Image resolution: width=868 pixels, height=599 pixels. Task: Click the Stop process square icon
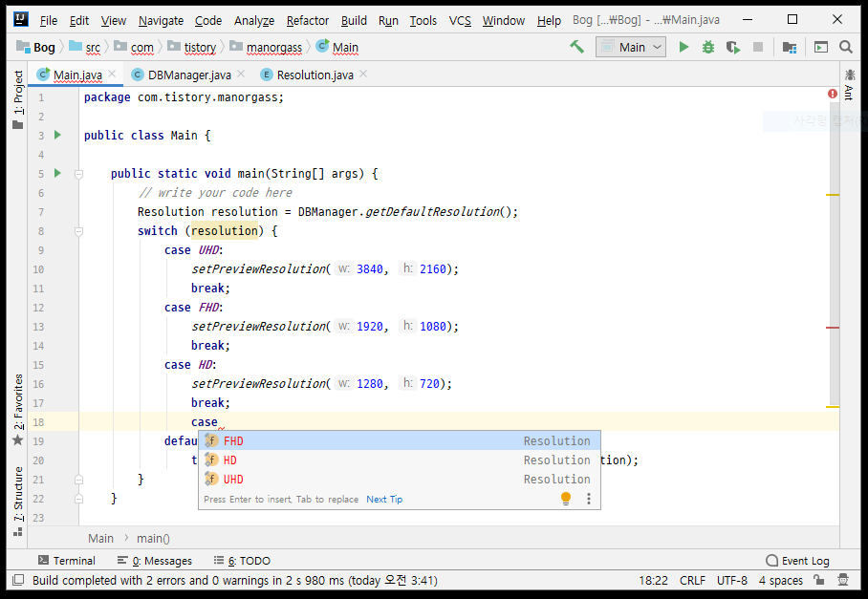point(758,47)
